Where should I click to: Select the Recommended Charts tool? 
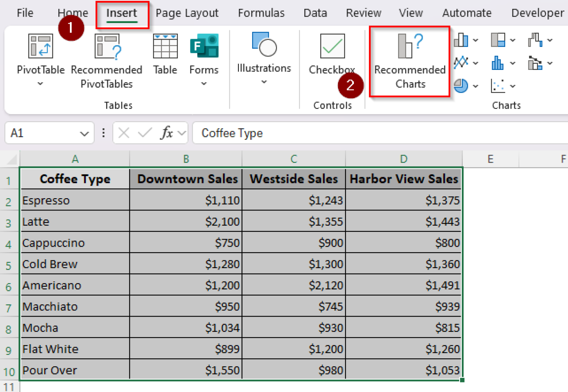coord(410,61)
